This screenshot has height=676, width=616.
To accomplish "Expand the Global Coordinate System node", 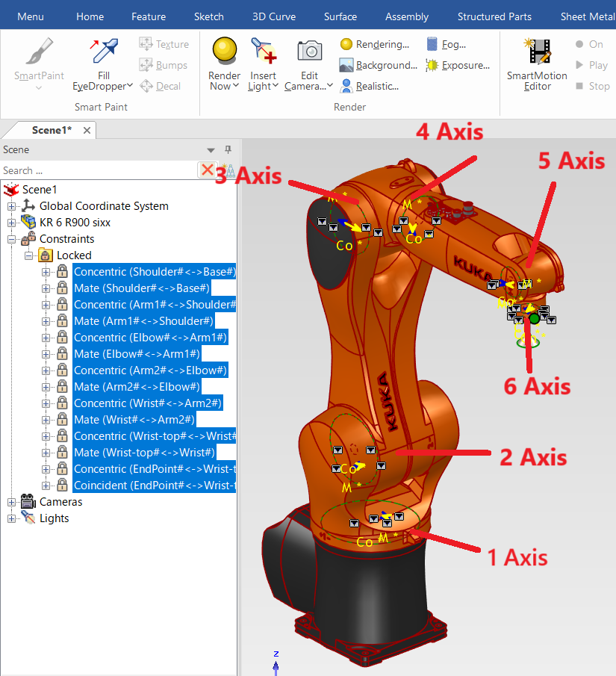I will [x=12, y=206].
